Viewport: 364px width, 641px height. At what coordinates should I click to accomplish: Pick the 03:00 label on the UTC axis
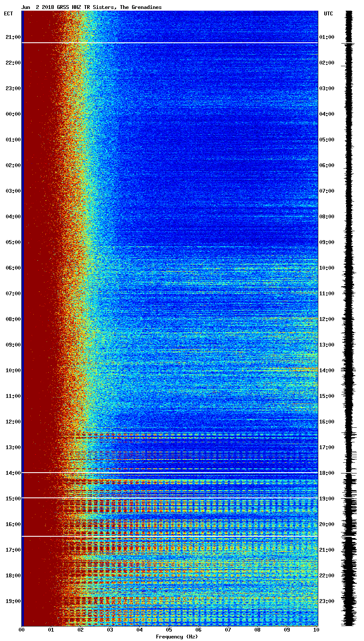click(x=327, y=88)
